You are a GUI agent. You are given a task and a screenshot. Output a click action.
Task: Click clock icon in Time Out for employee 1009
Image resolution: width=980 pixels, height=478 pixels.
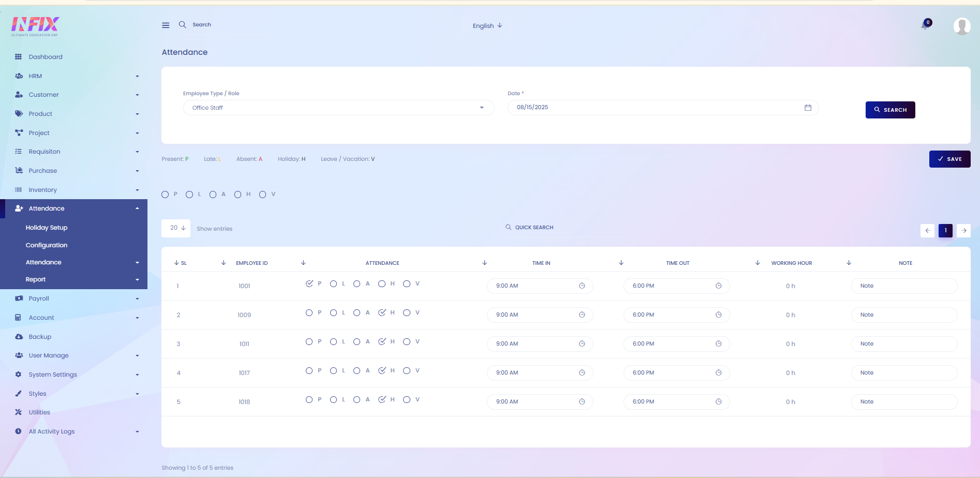[x=719, y=315]
